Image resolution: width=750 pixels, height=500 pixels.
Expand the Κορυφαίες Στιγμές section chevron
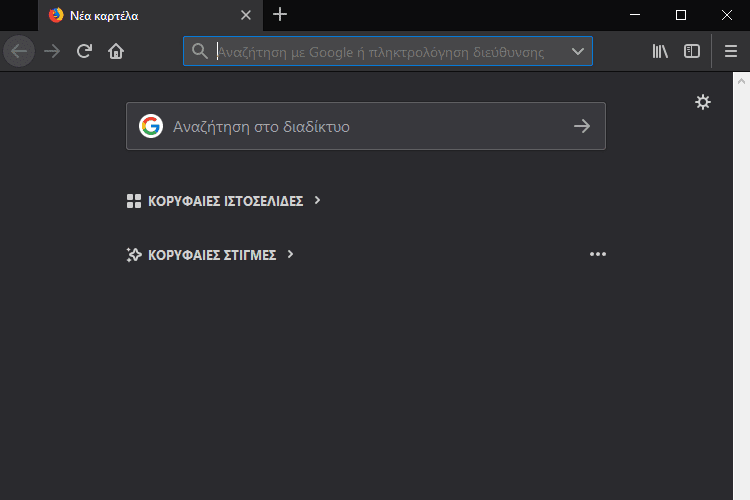290,254
